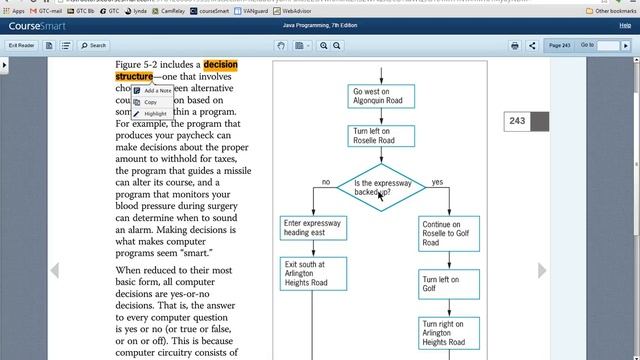The width and height of the screenshot is (640, 360).
Task: Click the highlighted text "decision"
Action: point(220,64)
